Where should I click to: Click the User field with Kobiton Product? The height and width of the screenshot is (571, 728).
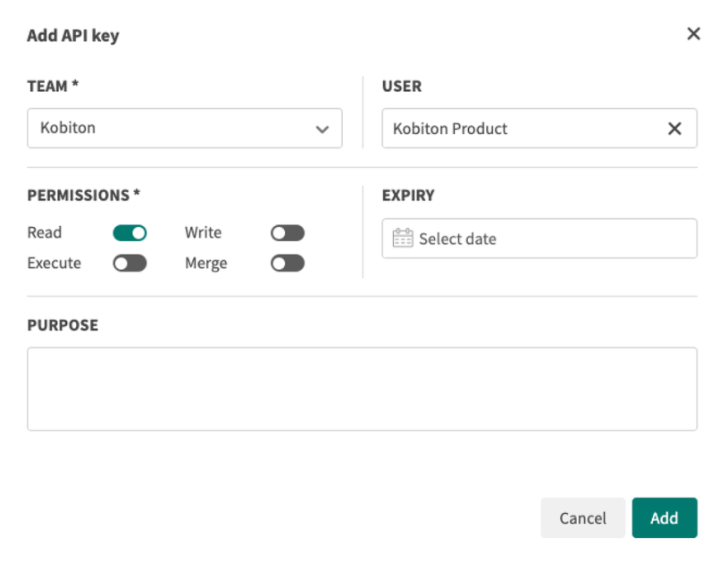click(x=539, y=129)
